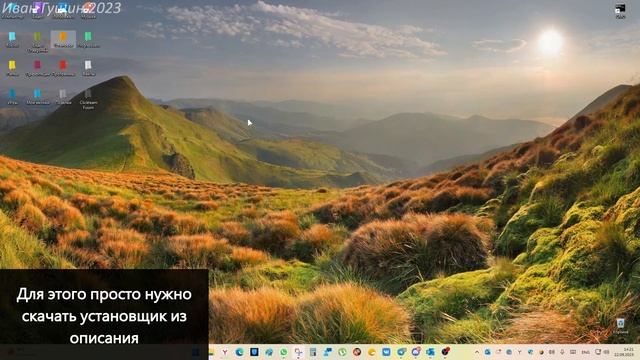Image resolution: width=640 pixels, height=360 pixels.
Task: Open volume control in system tray
Action: pyautogui.click(x=606, y=352)
